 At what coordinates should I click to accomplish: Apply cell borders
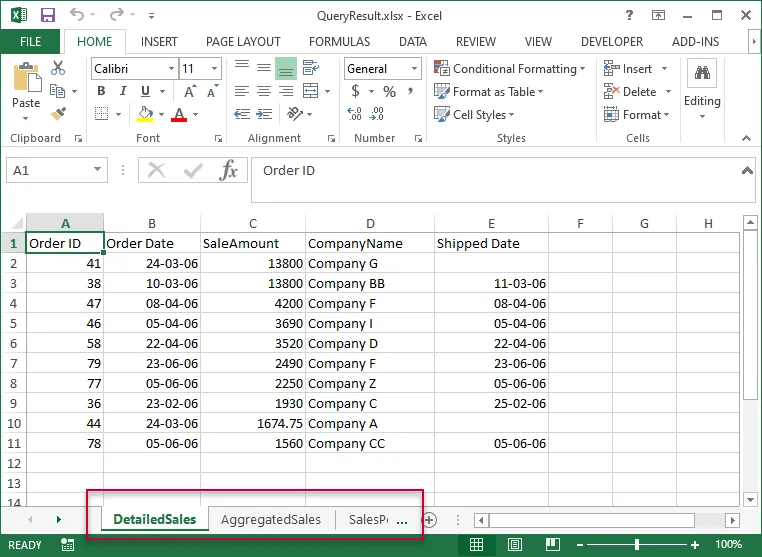click(102, 114)
